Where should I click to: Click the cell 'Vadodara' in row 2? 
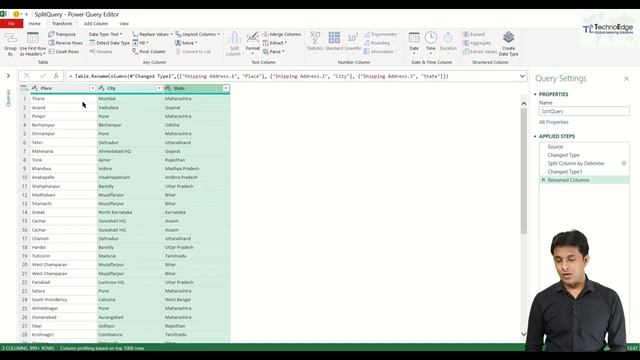click(x=130, y=108)
